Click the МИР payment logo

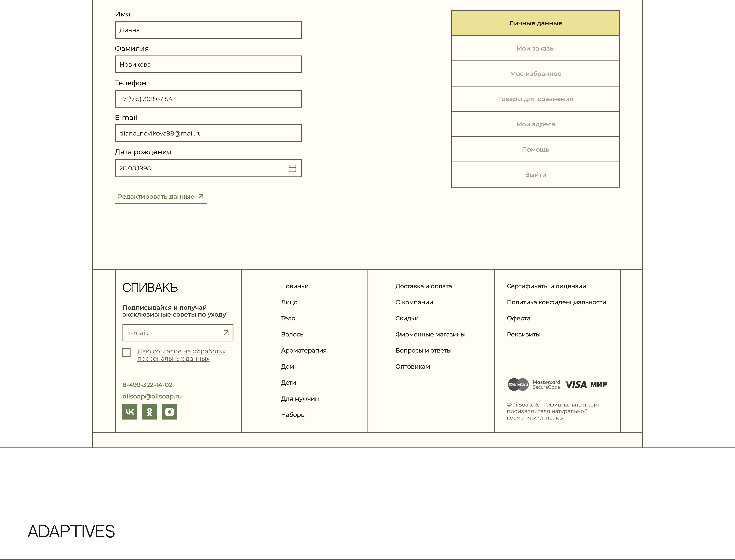click(599, 385)
